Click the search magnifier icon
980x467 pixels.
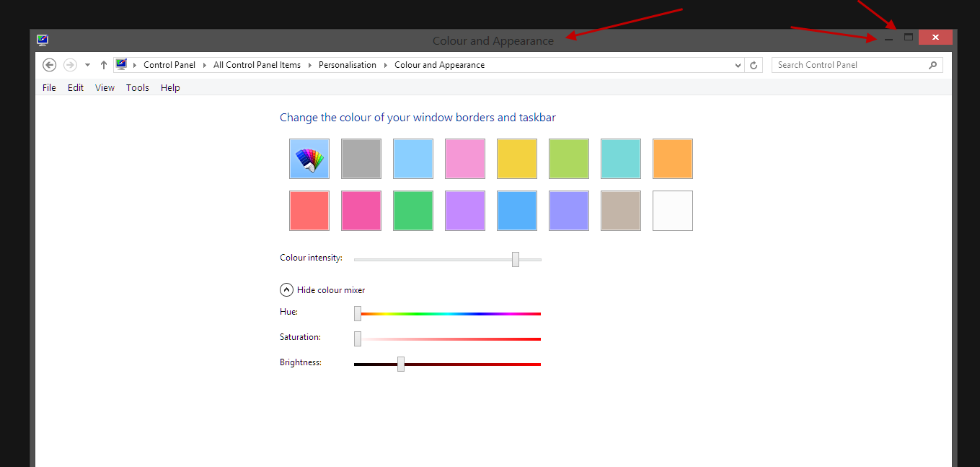click(x=933, y=65)
